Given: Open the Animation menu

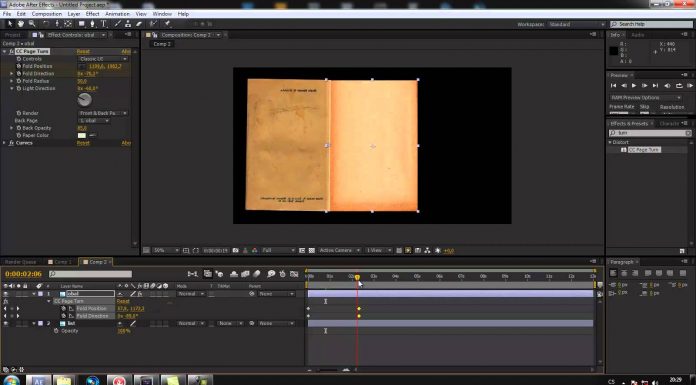Looking at the screenshot, I should click(x=117, y=14).
